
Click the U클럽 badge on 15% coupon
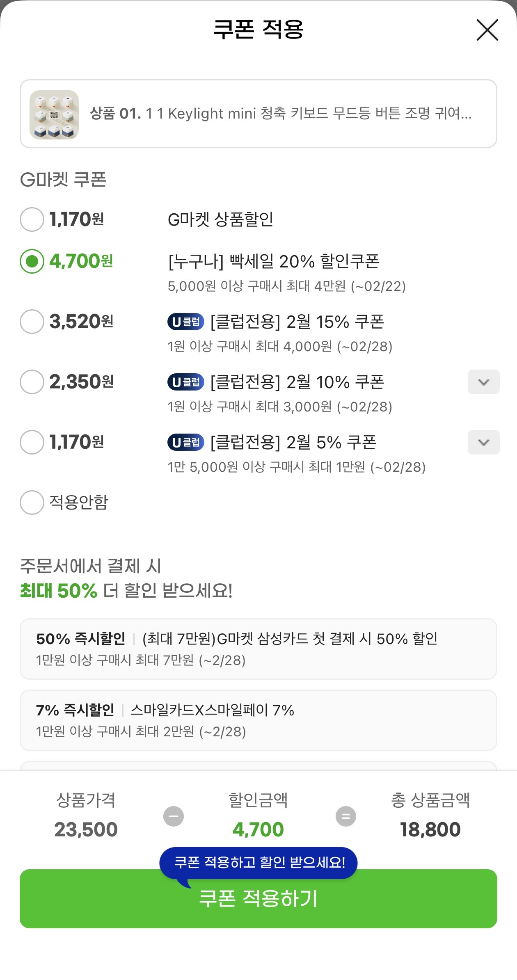[x=186, y=322]
